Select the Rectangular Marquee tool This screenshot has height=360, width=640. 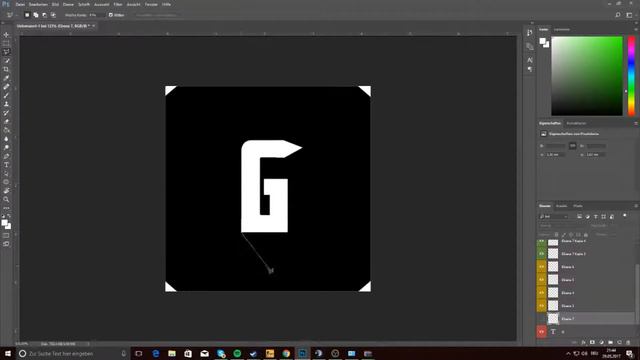6,43
